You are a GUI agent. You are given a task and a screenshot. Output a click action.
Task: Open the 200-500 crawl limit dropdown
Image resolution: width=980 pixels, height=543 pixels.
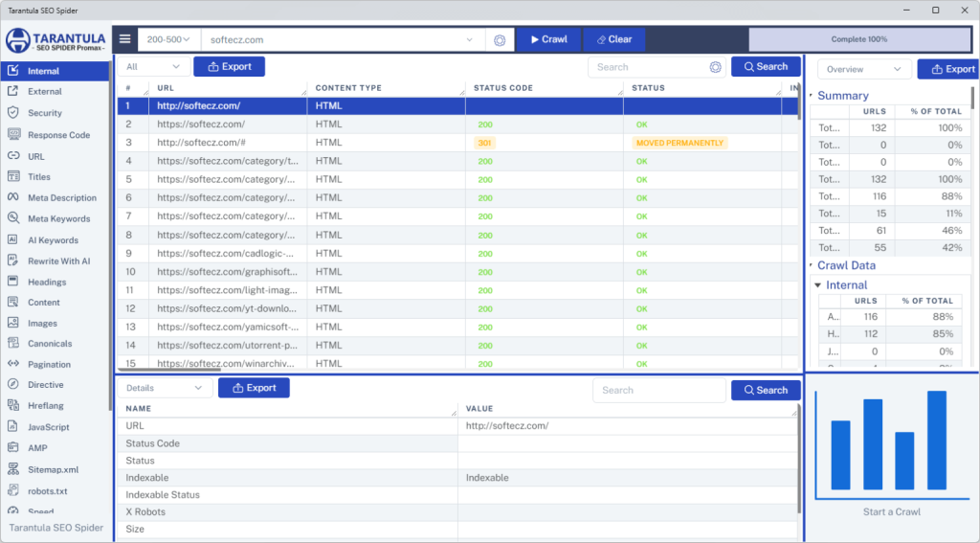[x=168, y=39]
